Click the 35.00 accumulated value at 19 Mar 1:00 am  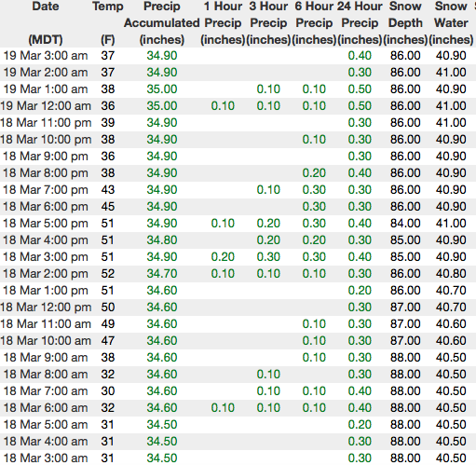pyautogui.click(x=162, y=89)
